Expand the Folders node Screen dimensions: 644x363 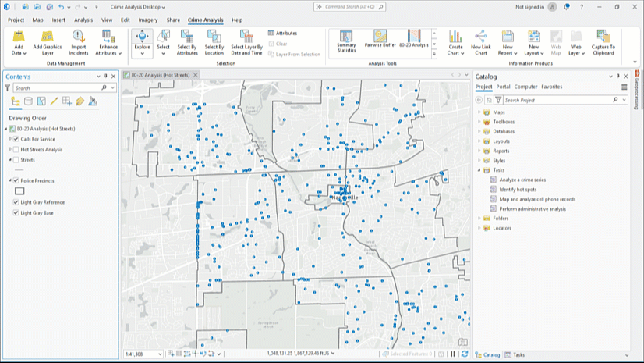pos(479,219)
